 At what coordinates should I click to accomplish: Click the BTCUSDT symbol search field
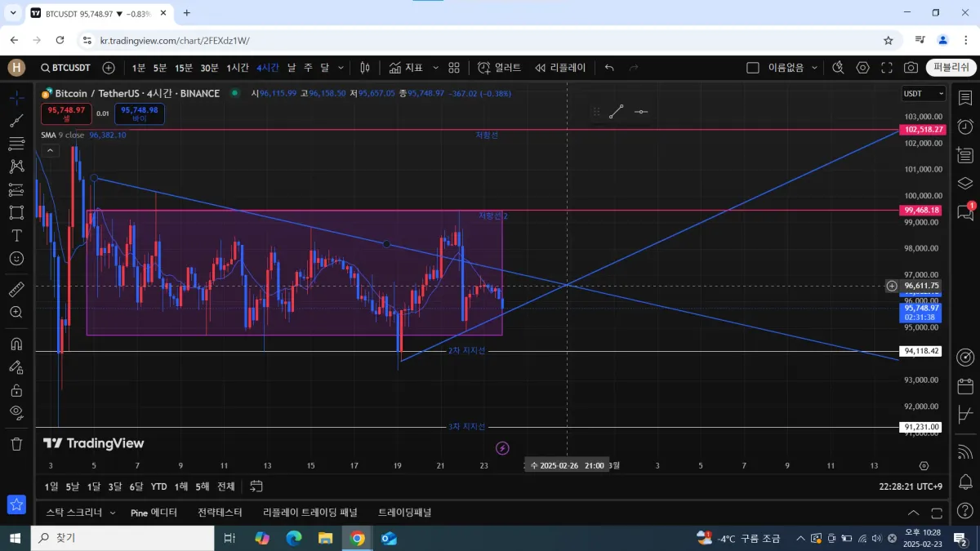pos(65,68)
